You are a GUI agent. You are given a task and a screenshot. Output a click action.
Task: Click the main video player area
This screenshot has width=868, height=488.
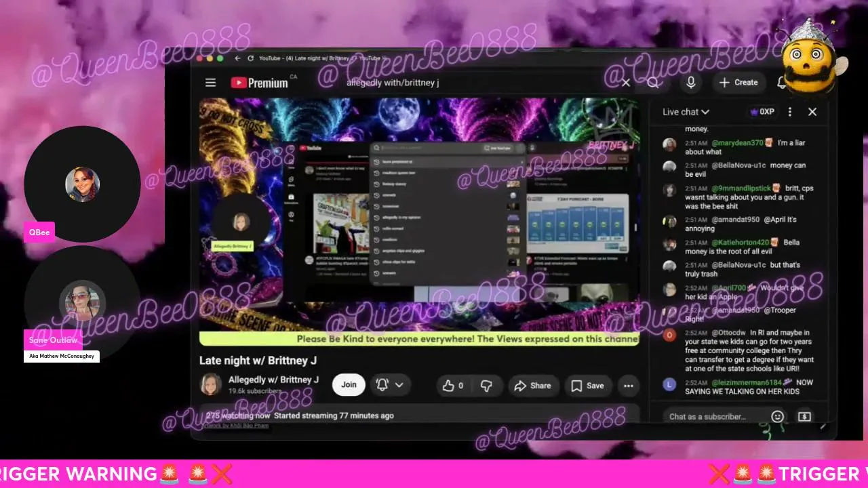pos(419,222)
